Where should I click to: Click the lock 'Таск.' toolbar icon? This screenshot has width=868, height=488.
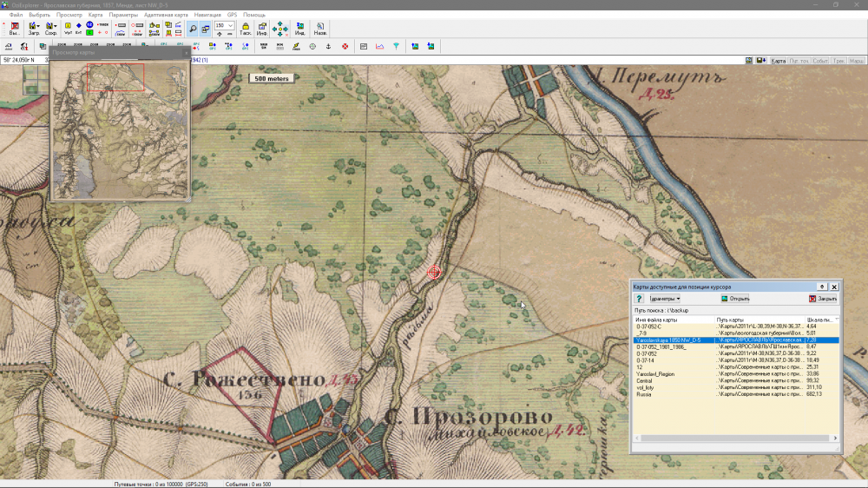pos(246,29)
